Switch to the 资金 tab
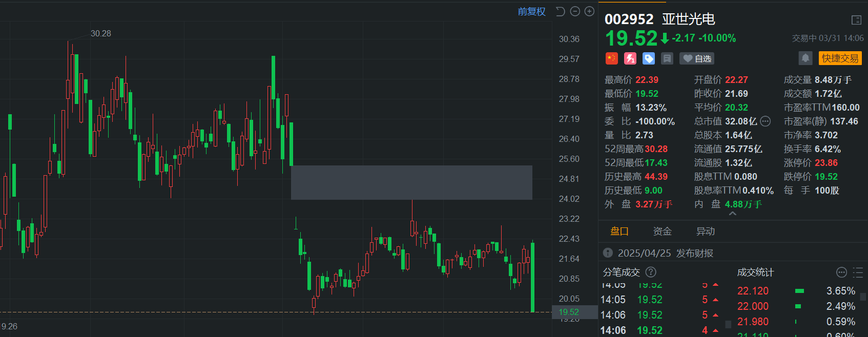The image size is (868, 337). 662,231
